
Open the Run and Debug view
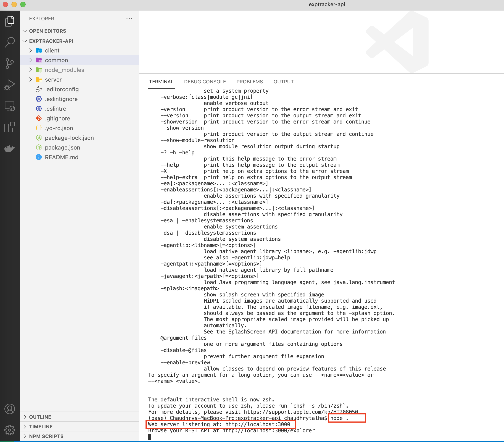tap(10, 85)
